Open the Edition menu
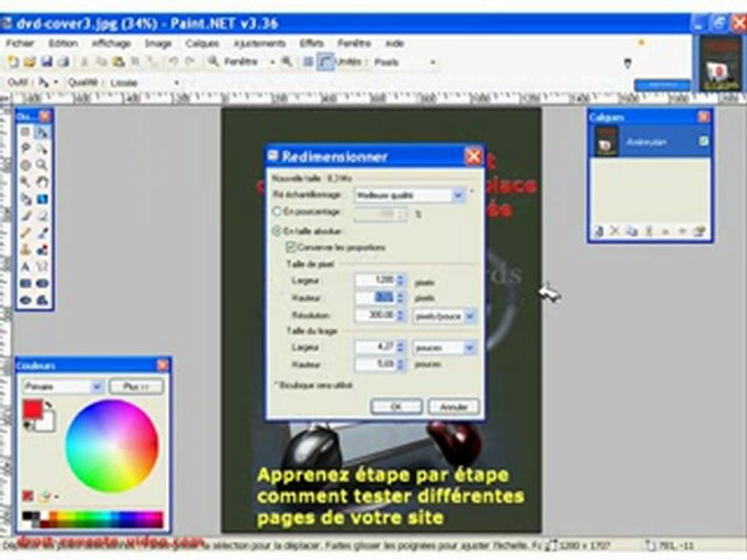Screen dimensions: 747x560 (x=63, y=44)
